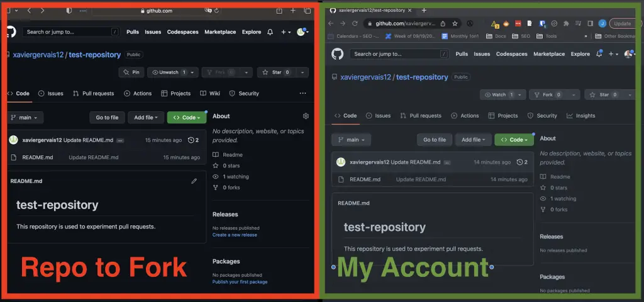Open Chrome media control icon

(579, 24)
